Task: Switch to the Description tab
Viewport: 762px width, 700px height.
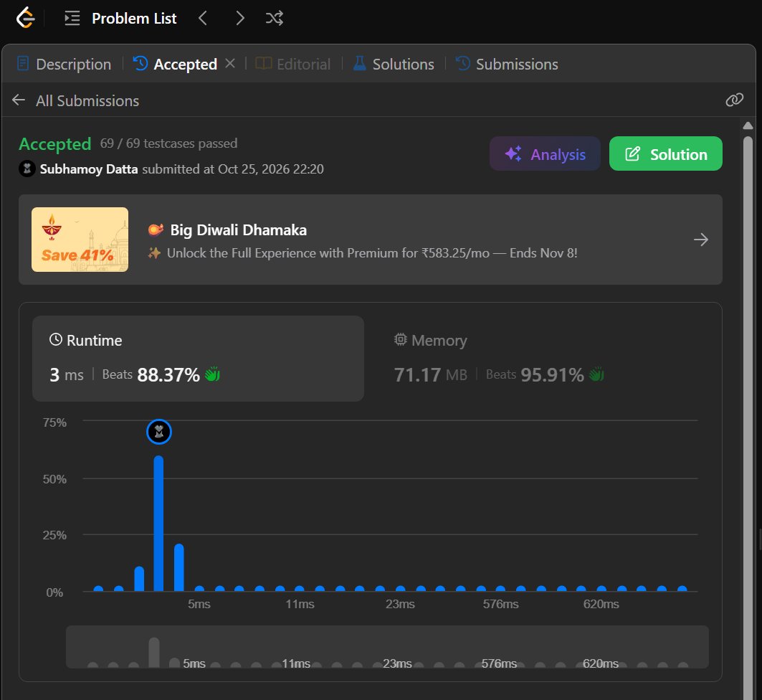Action: click(x=64, y=64)
